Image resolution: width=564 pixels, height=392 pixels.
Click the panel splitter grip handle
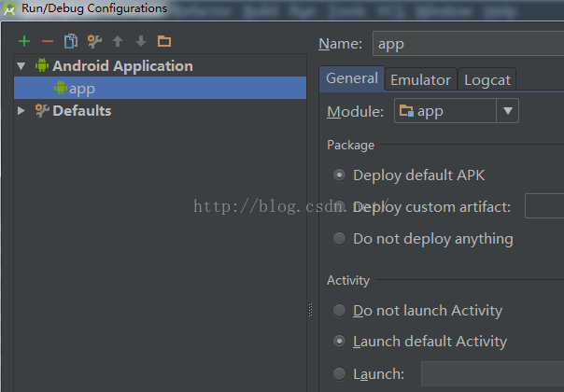(310, 310)
